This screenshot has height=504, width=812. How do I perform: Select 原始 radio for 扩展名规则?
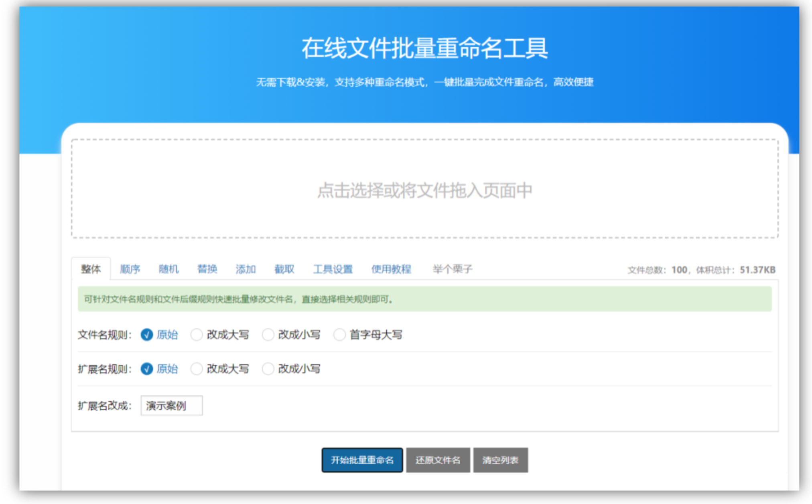[147, 368]
